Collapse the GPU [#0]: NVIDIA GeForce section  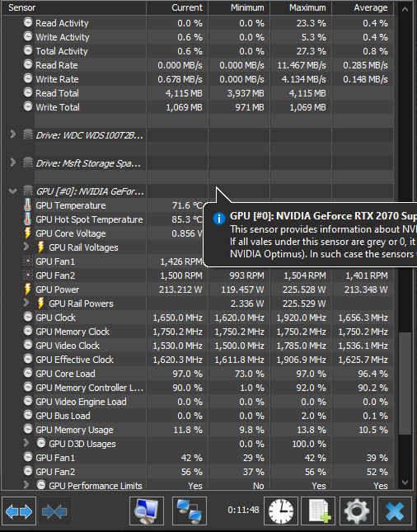tap(12, 191)
